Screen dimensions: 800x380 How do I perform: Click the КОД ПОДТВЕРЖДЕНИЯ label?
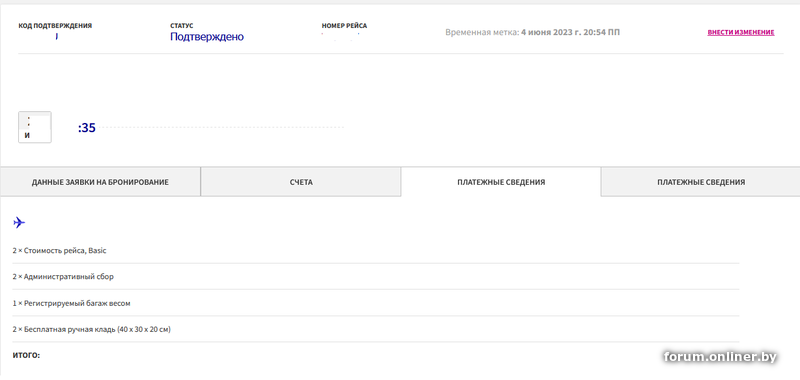pos(55,26)
